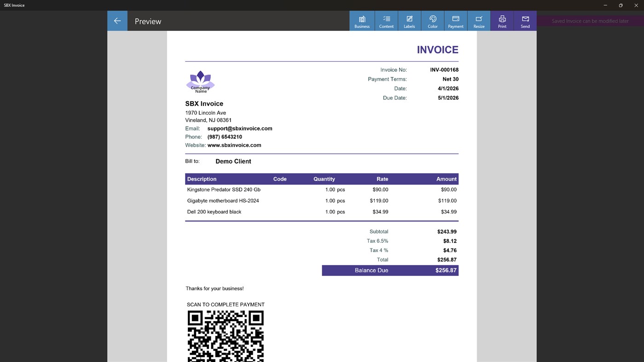Click invoice number INV-000168
Viewport: 644px width, 362px height.
click(x=444, y=69)
